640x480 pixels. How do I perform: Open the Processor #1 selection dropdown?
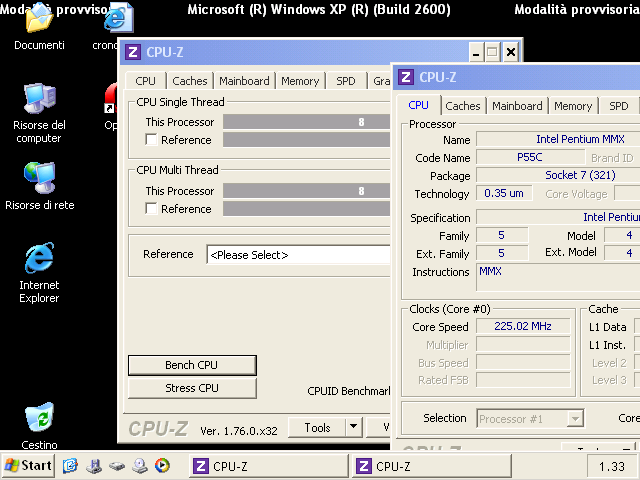pyautogui.click(x=530, y=419)
